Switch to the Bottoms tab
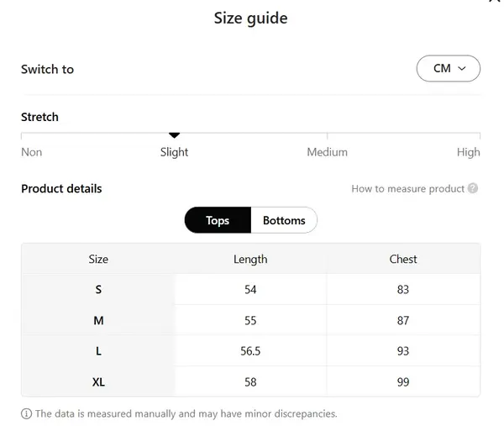The height and width of the screenshot is (426, 504). 284,220
